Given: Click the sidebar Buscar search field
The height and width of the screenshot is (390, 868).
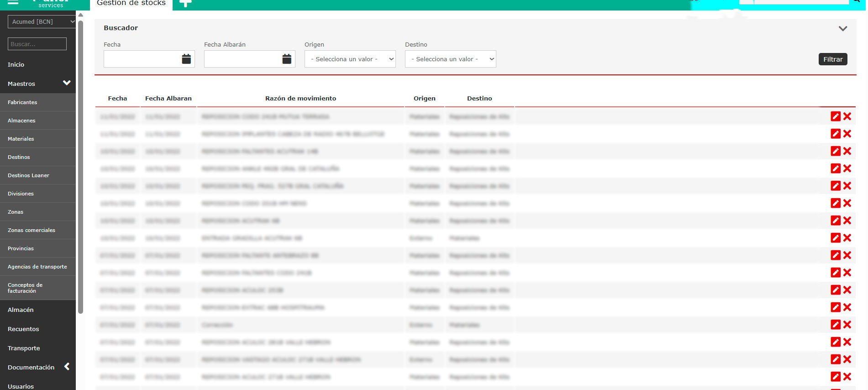Looking at the screenshot, I should tap(37, 44).
